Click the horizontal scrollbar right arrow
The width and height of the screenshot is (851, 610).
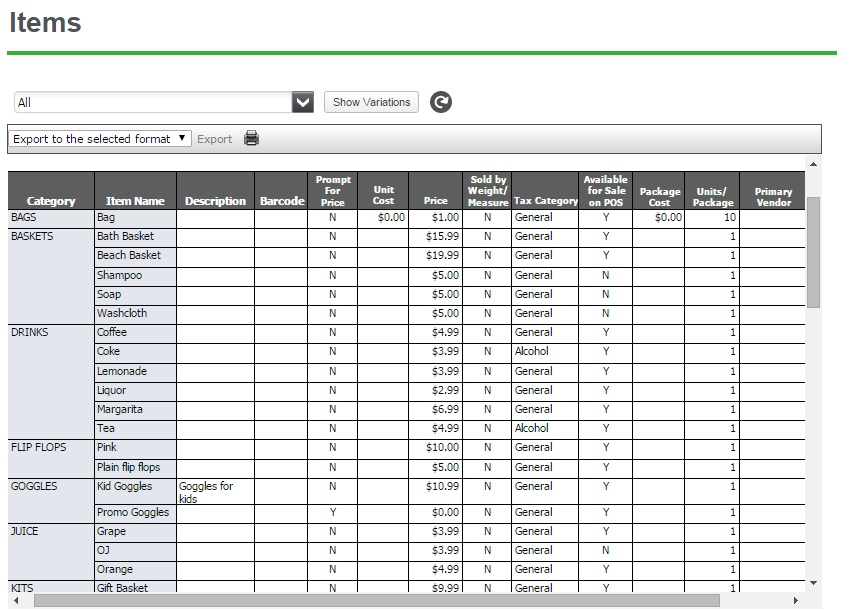796,600
